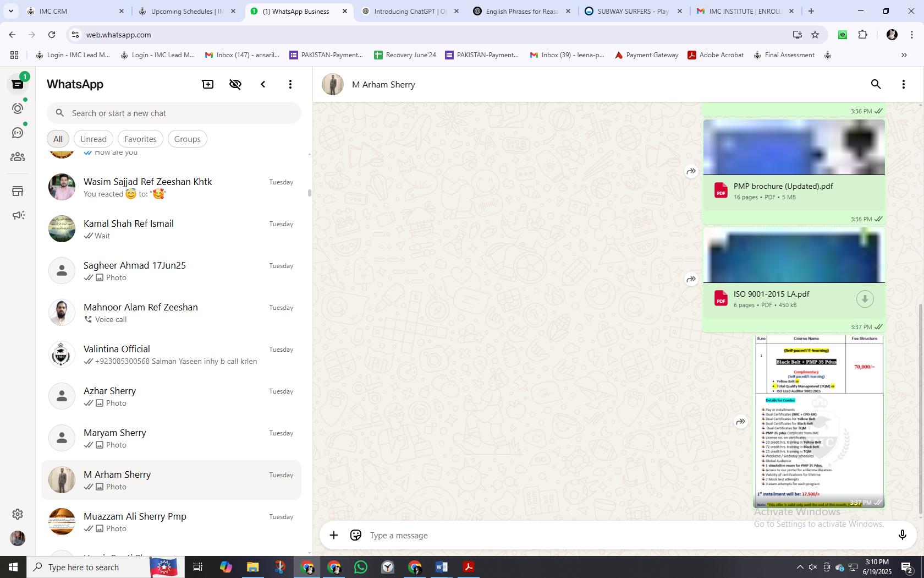Open File Explorer from taskbar

(253, 567)
